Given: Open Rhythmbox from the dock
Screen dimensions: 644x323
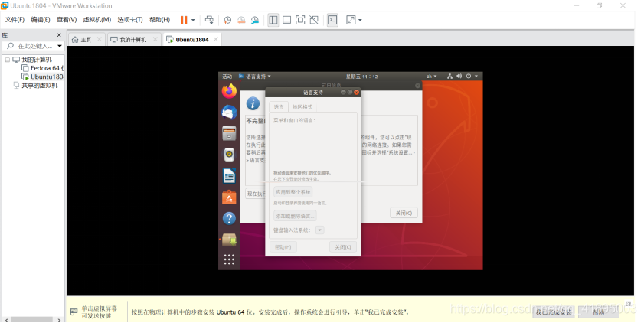Looking at the screenshot, I should [229, 155].
